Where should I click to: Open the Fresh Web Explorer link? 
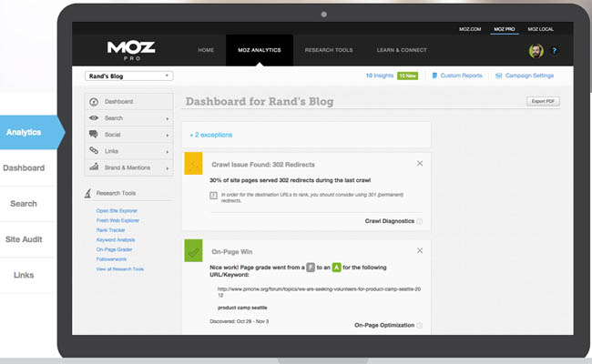[x=117, y=220]
